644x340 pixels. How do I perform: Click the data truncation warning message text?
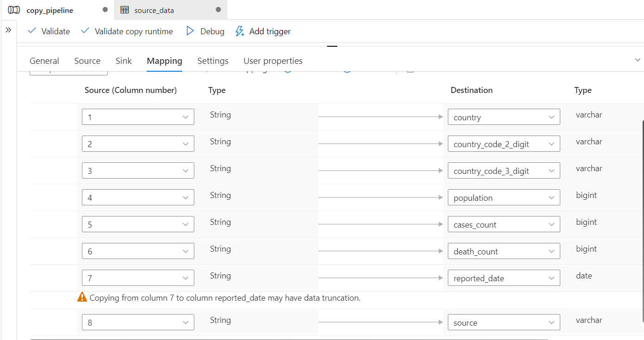(225, 298)
